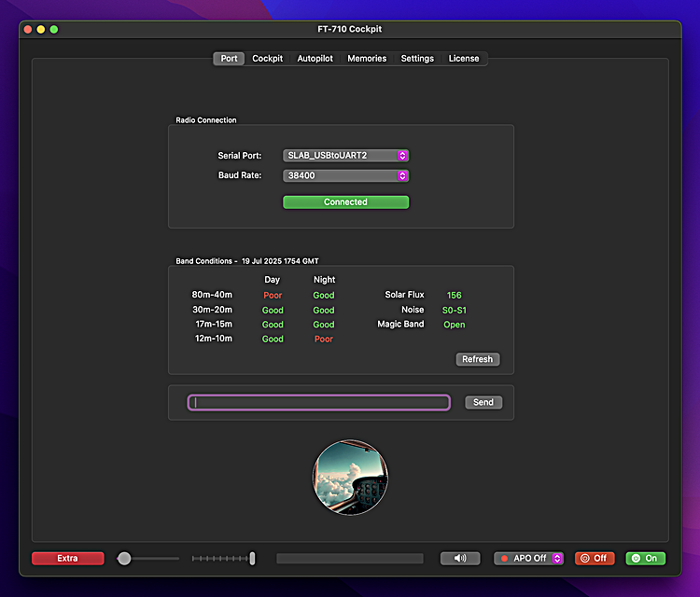Turn the radio power Off

click(595, 558)
